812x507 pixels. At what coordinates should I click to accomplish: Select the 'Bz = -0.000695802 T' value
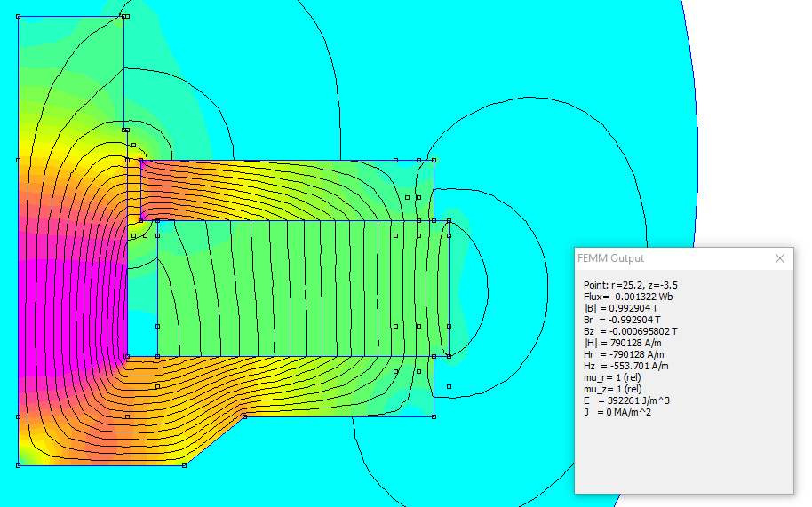[x=630, y=331]
